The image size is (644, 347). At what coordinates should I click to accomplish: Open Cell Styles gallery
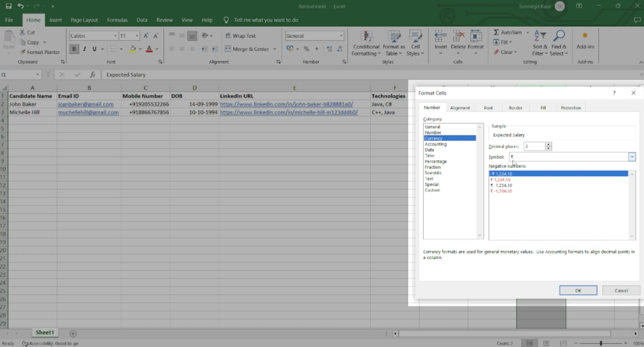click(x=415, y=43)
